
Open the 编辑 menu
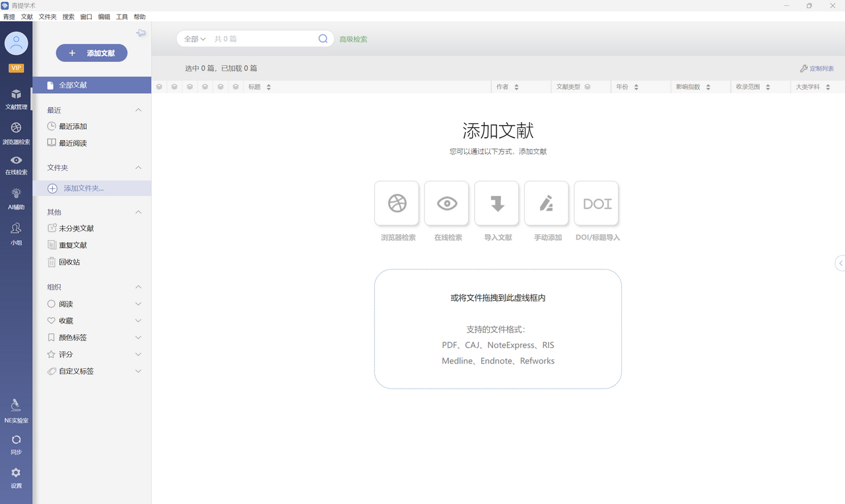(104, 17)
